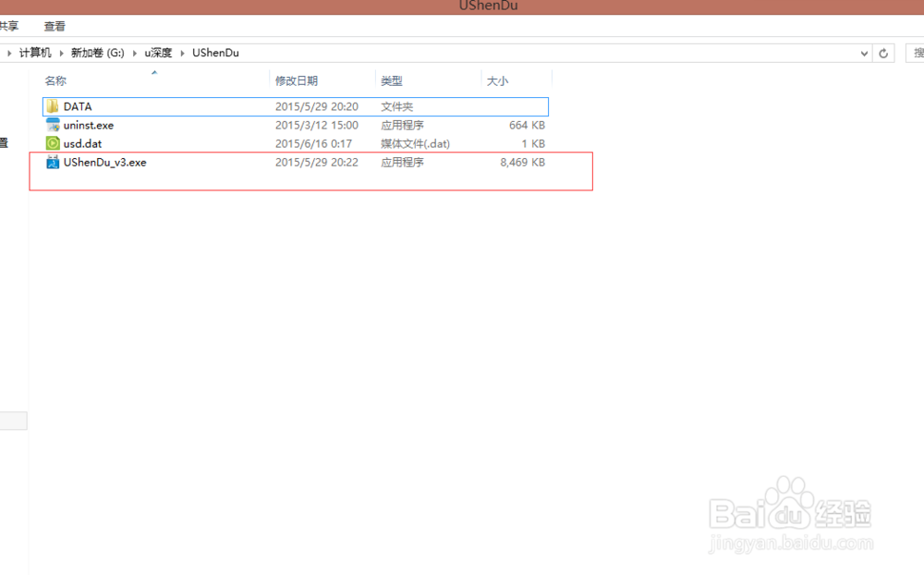
Task: Click UShenDu segment in address bar
Action: [x=215, y=53]
